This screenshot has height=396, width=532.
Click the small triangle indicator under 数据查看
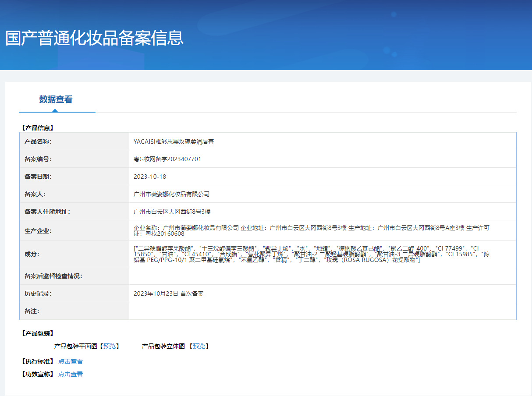click(x=55, y=110)
